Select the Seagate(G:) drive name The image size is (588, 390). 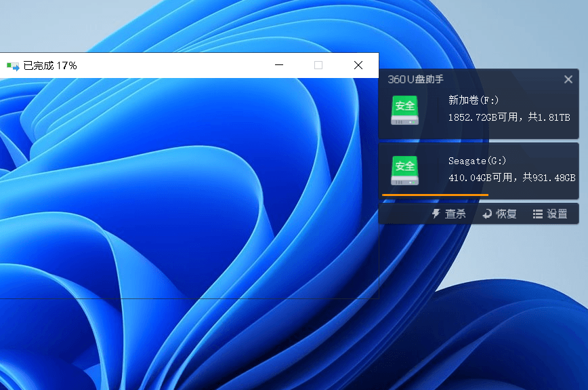(x=478, y=161)
